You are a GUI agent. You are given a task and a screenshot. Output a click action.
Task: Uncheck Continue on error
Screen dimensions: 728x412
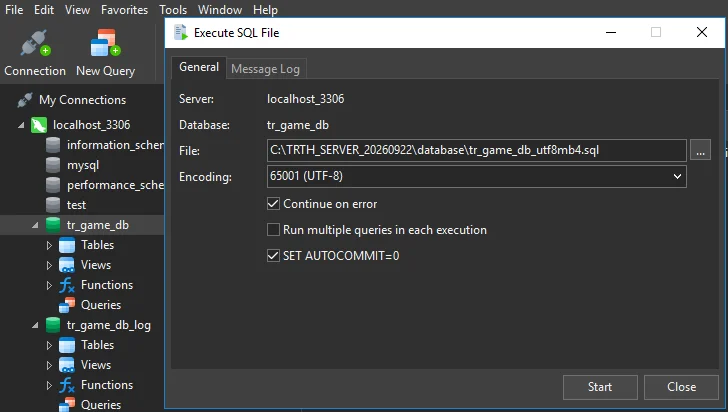(273, 204)
